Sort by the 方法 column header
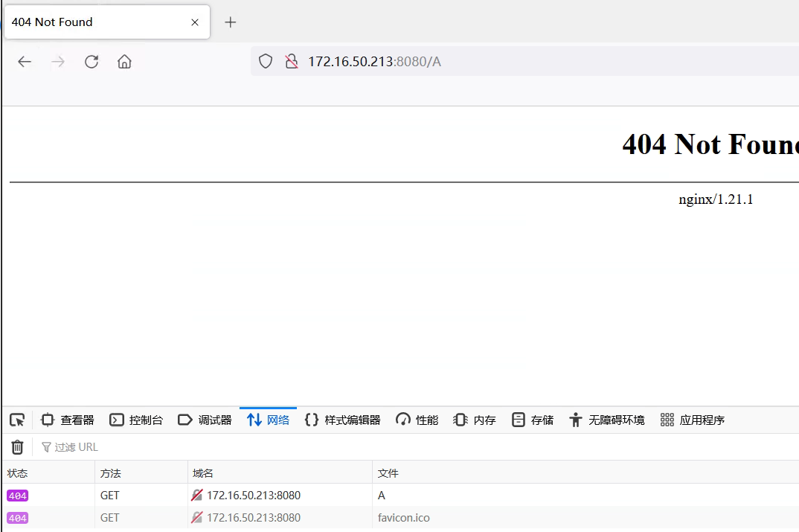799x532 pixels. pos(141,473)
